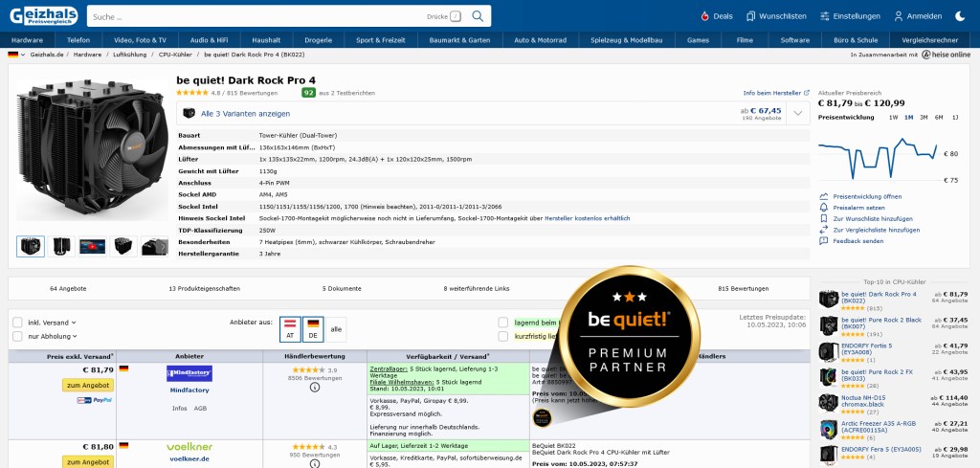Click 'zum Angebot' button for Mindfactory
Viewport: 980px width, 468px height.
88,385
